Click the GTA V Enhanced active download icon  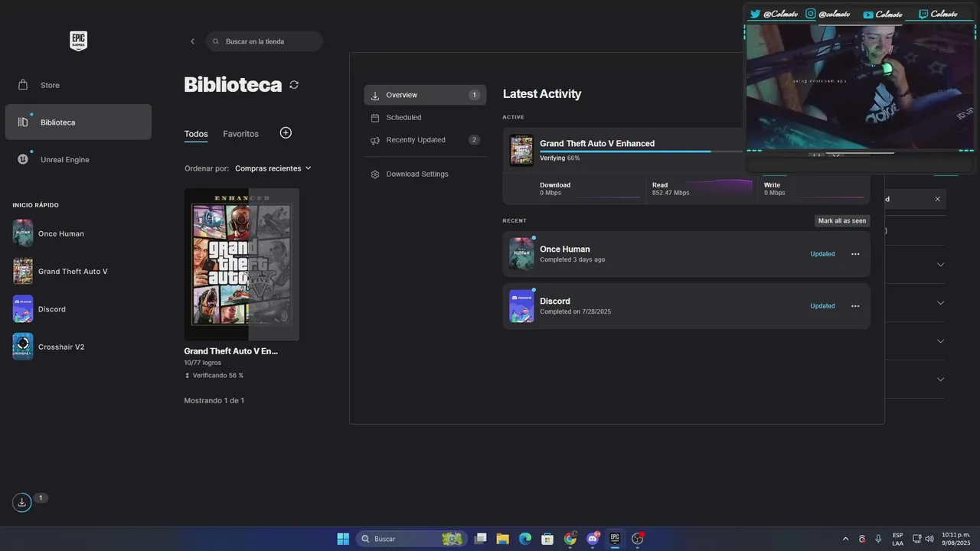point(521,150)
